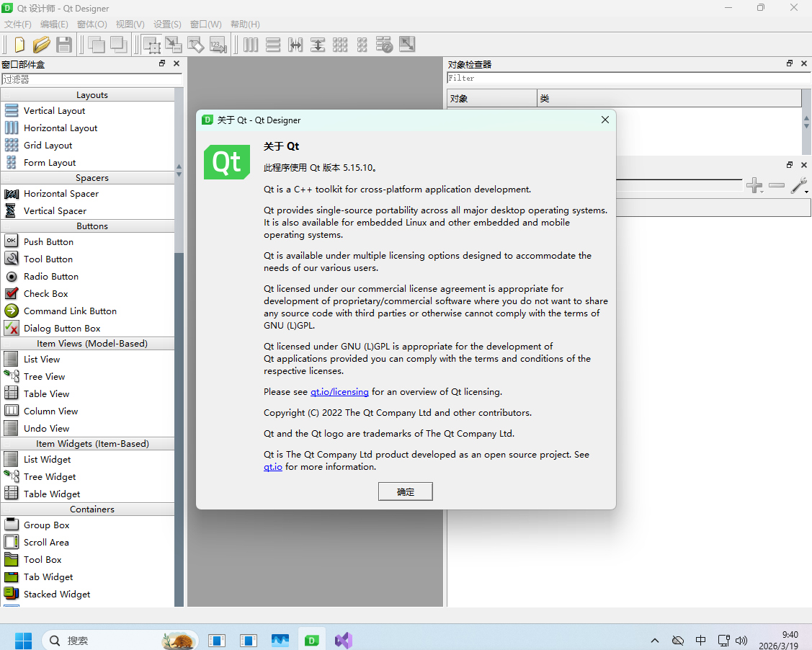Viewport: 812px width, 650px height.
Task: Select the Edit Signals/Slots mode icon
Action: point(174,45)
